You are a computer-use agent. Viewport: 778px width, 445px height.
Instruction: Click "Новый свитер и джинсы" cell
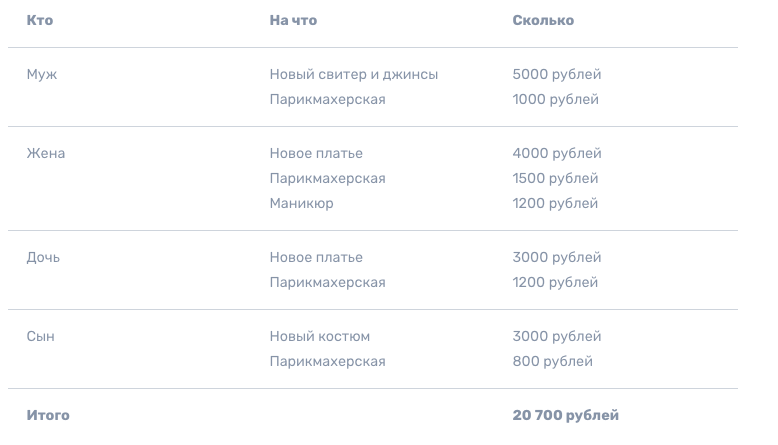click(x=354, y=74)
